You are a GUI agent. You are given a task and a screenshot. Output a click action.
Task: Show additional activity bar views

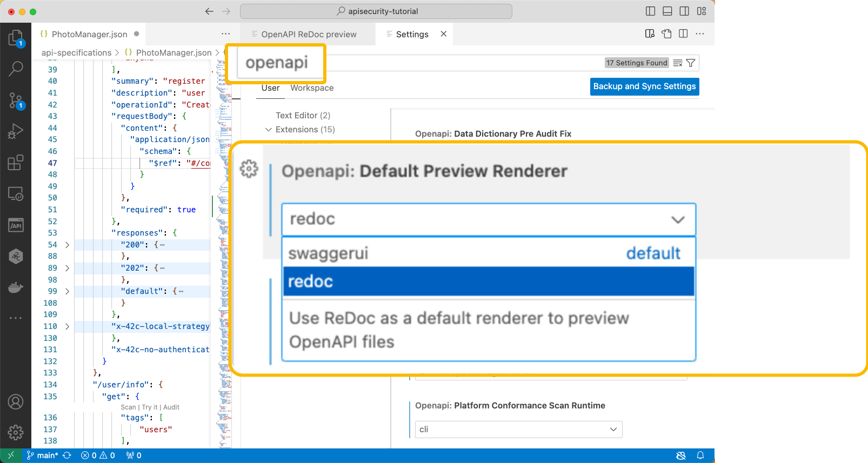(x=16, y=318)
